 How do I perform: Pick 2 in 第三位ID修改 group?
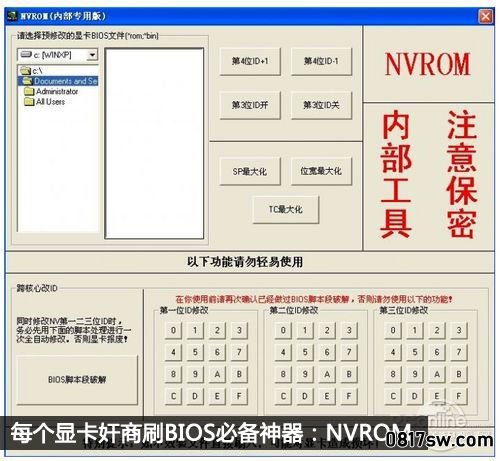pyautogui.click(x=437, y=330)
